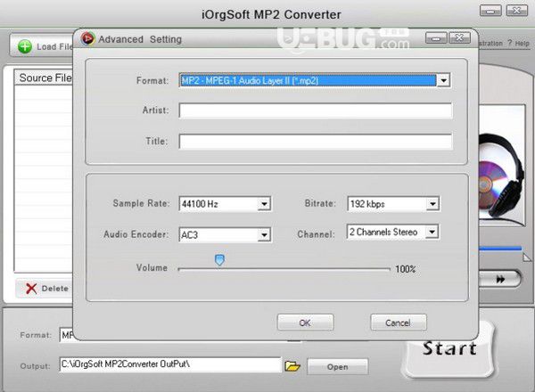The height and width of the screenshot is (392, 535).
Task: Click the Advanced Setting dialog logo icon
Action: point(87,38)
